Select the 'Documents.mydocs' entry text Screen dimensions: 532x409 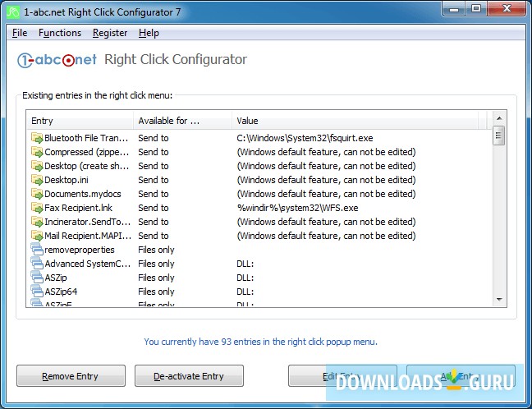(83, 194)
